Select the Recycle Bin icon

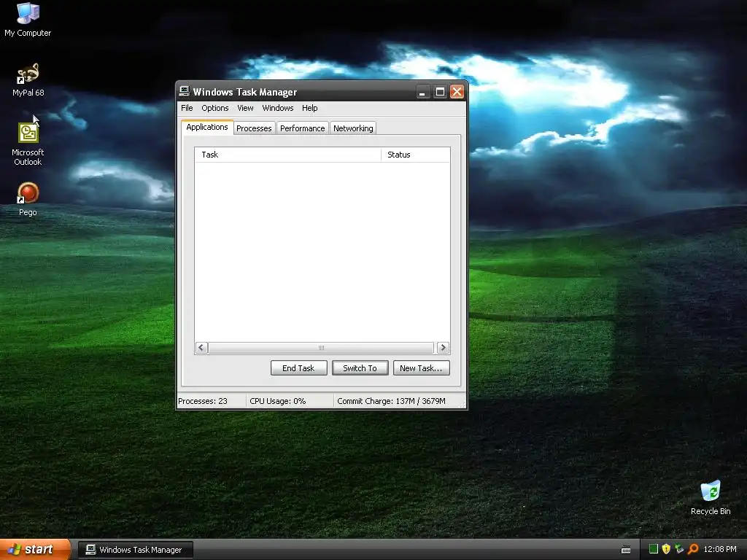[711, 498]
